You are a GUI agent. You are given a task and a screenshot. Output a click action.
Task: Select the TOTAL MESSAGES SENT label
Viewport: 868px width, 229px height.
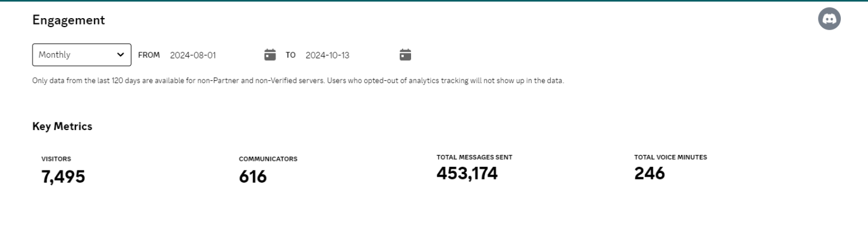point(474,157)
